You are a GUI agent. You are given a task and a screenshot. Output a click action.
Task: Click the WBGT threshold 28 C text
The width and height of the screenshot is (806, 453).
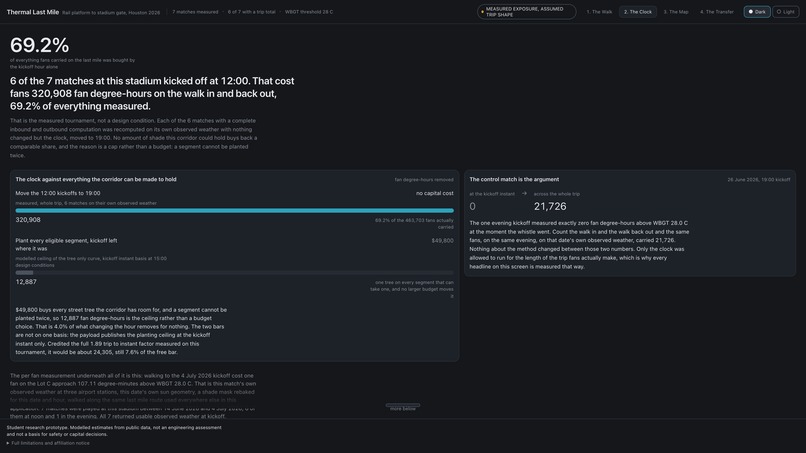(309, 12)
